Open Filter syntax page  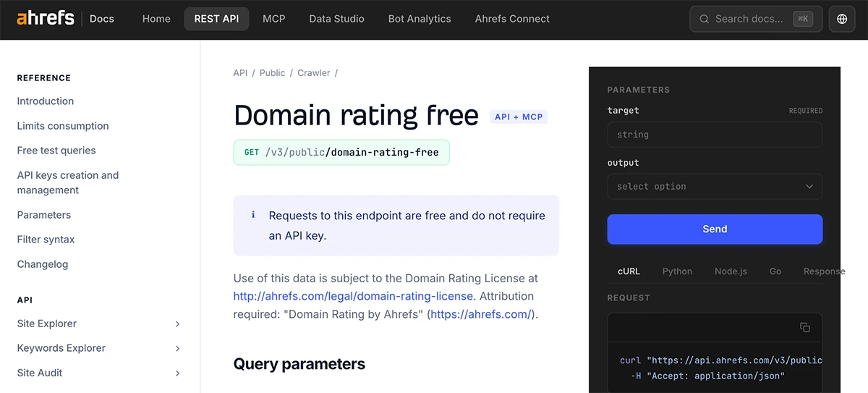[46, 240]
